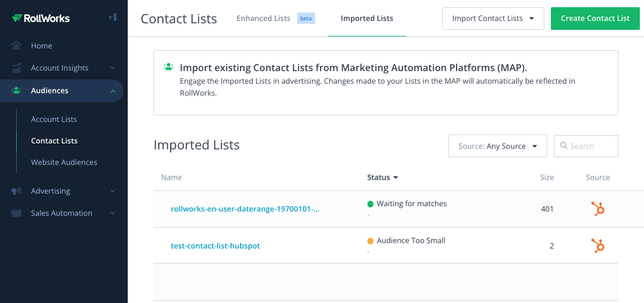Click the beta badge next to Enhanced Lists
The height and width of the screenshot is (303, 644).
click(x=306, y=19)
